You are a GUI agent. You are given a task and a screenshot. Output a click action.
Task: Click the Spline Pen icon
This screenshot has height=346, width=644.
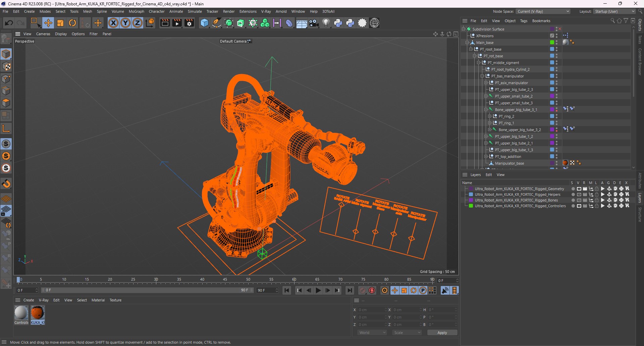click(217, 23)
